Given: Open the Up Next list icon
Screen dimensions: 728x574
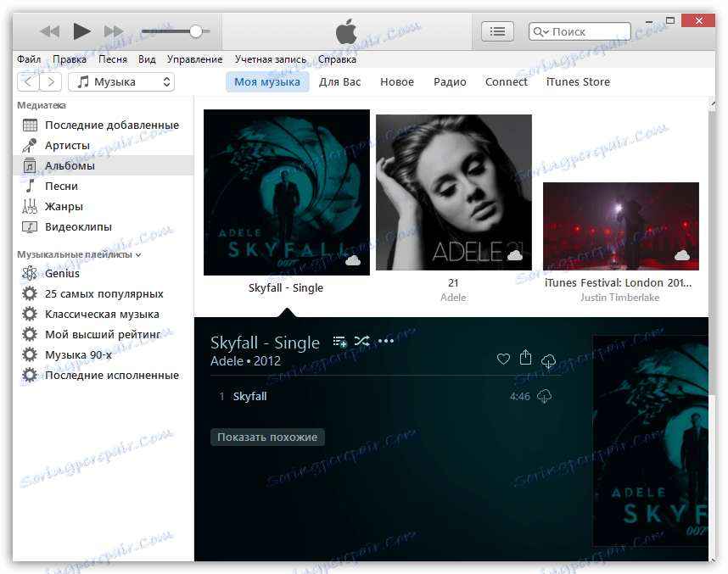Looking at the screenshot, I should point(497,31).
